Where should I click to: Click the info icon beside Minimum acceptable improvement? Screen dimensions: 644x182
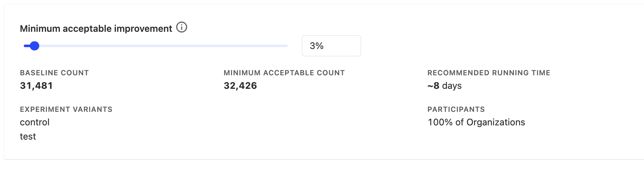(x=182, y=27)
